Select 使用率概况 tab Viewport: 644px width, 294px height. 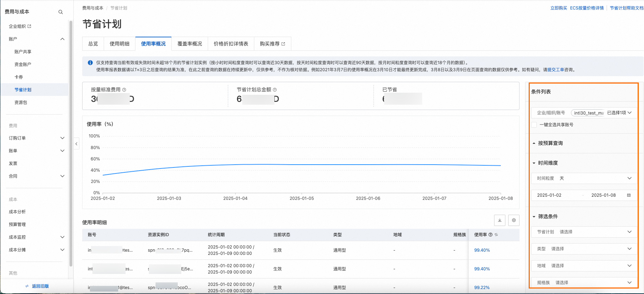coord(153,44)
